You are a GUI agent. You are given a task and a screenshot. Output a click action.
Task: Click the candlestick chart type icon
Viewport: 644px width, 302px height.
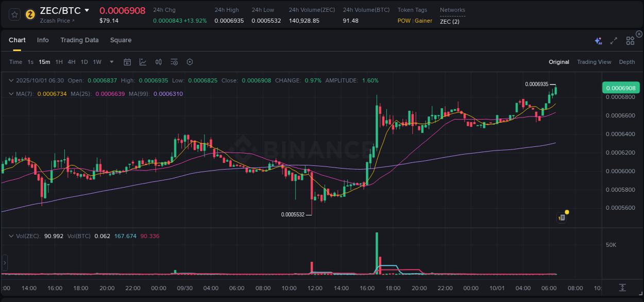point(158,62)
